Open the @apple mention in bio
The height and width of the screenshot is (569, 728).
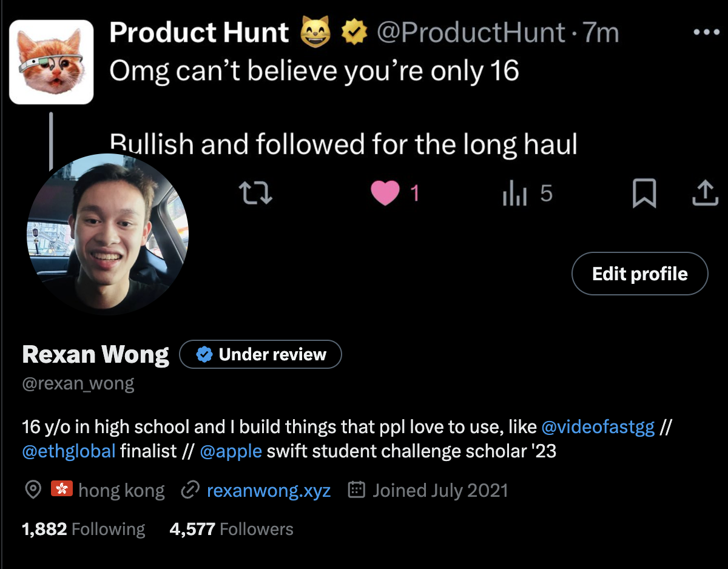231,451
